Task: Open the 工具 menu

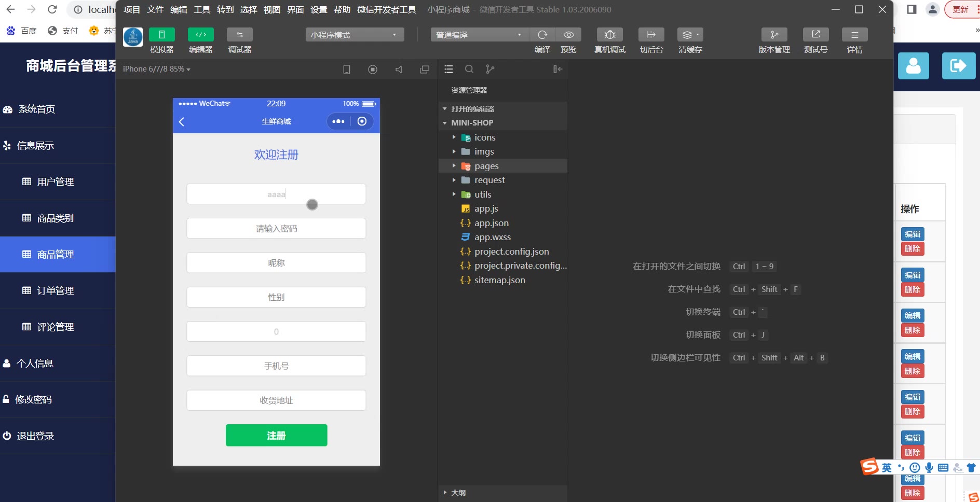Action: coord(202,9)
